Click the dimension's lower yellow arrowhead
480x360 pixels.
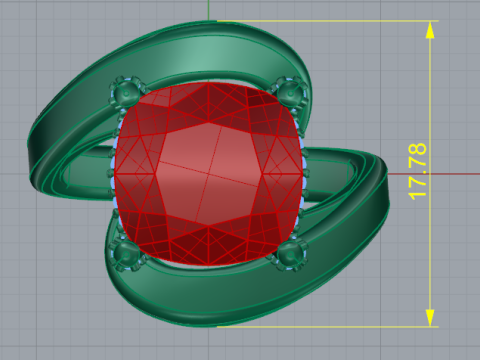[x=430, y=317]
